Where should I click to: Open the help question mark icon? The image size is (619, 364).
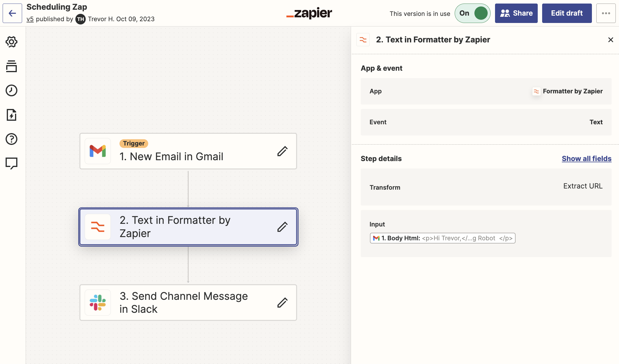(x=11, y=139)
